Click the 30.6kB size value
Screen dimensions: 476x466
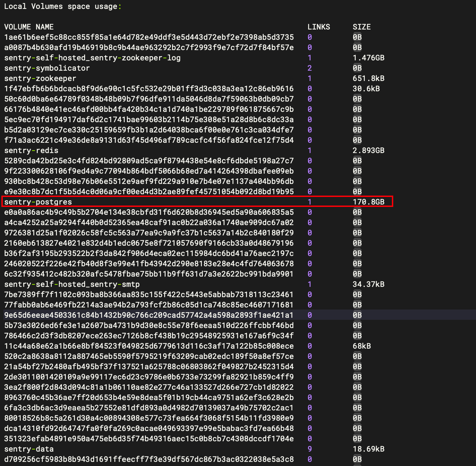click(x=366, y=89)
